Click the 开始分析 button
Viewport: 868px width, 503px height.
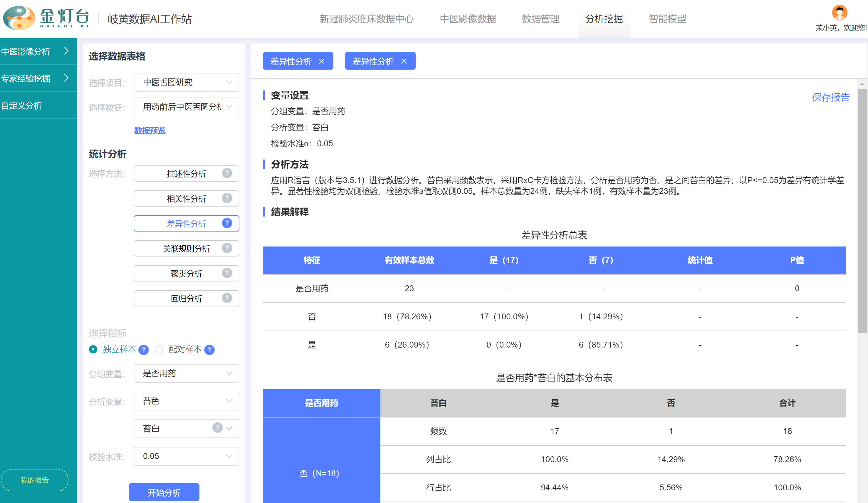[164, 492]
